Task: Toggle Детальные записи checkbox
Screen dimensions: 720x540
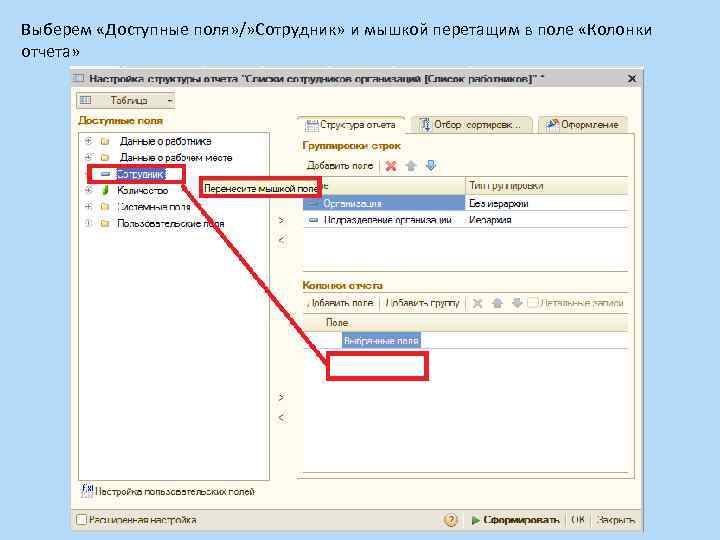Action: pyautogui.click(x=533, y=303)
